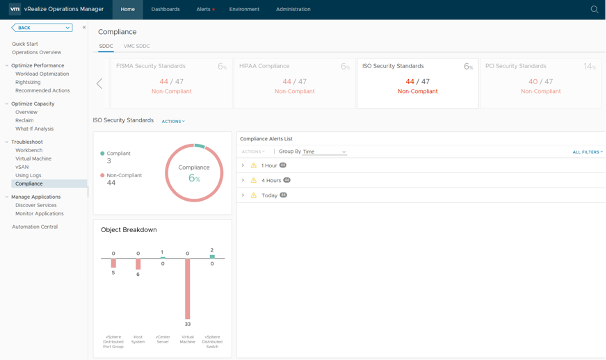The height and width of the screenshot is (360, 606).
Task: Click the green Compliant legend dot
Action: click(x=102, y=154)
